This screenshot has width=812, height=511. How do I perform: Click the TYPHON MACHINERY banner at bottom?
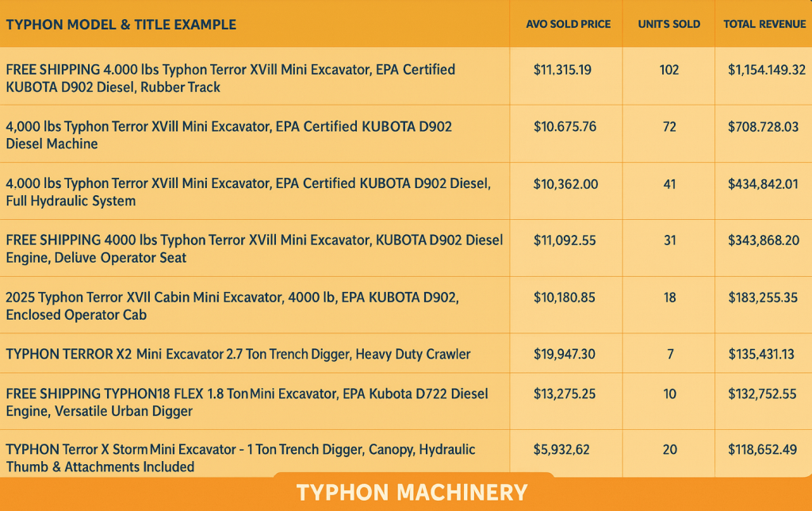point(406,492)
